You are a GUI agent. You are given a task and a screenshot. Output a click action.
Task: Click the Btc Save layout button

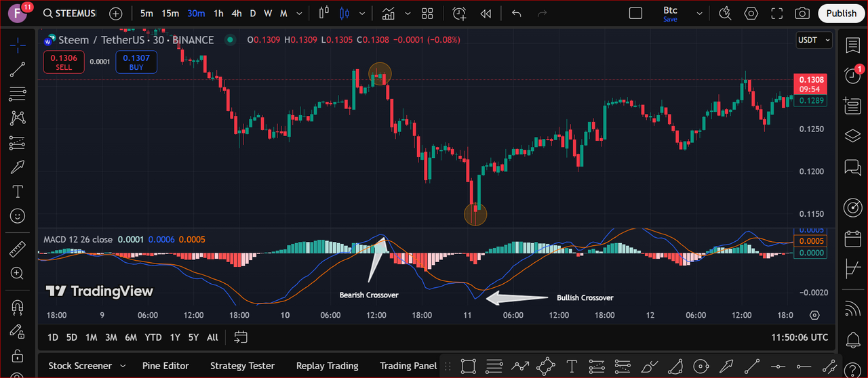point(670,13)
